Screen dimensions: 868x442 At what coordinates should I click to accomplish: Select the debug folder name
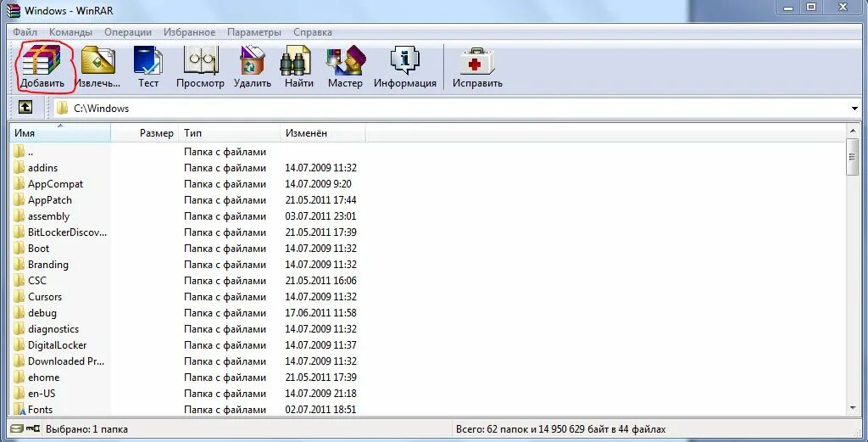pyautogui.click(x=42, y=312)
